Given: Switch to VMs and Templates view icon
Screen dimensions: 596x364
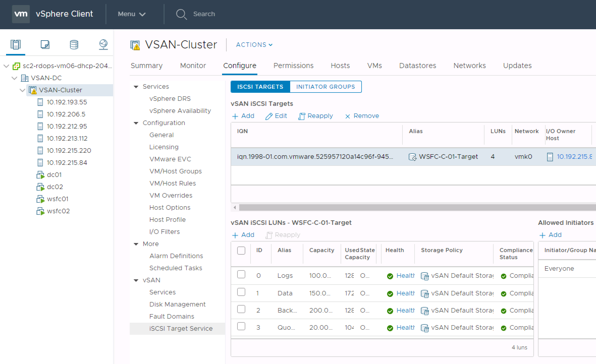Looking at the screenshot, I should pos(45,45).
